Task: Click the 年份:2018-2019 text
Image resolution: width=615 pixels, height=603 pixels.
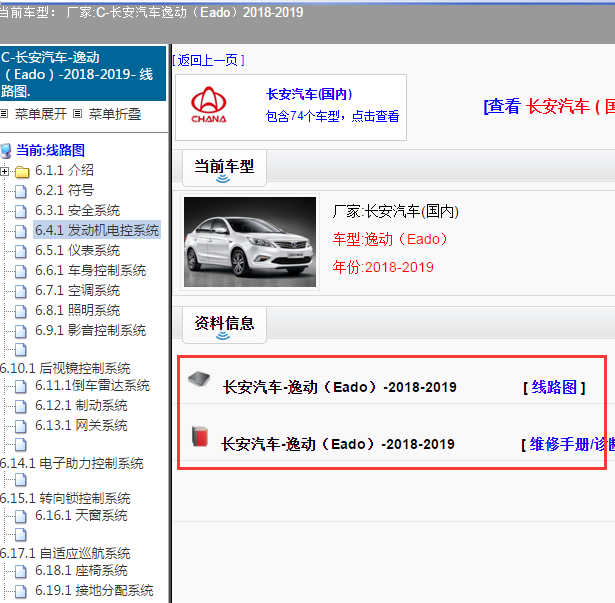Action: point(383,267)
